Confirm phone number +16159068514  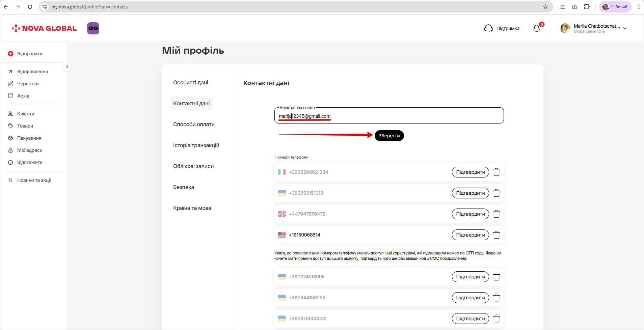pyautogui.click(x=471, y=235)
